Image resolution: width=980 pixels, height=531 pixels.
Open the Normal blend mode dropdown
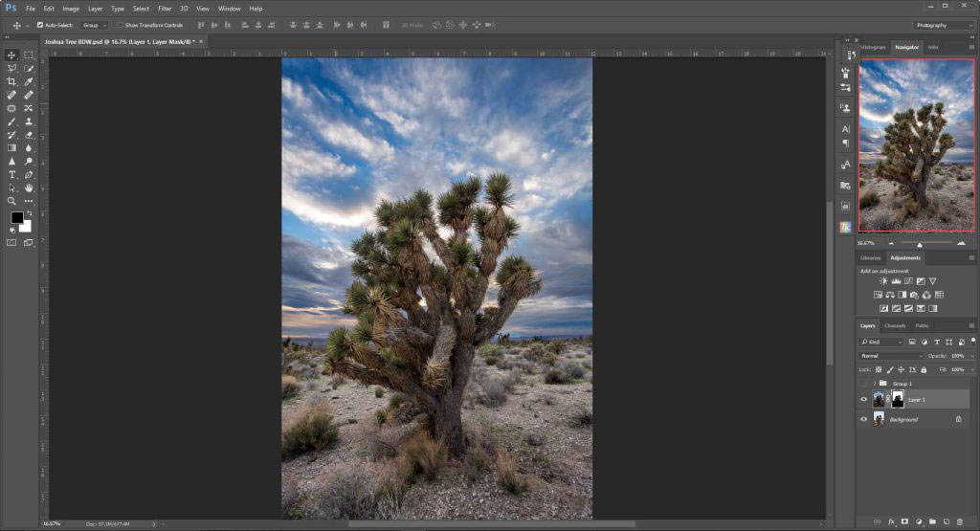(x=892, y=356)
